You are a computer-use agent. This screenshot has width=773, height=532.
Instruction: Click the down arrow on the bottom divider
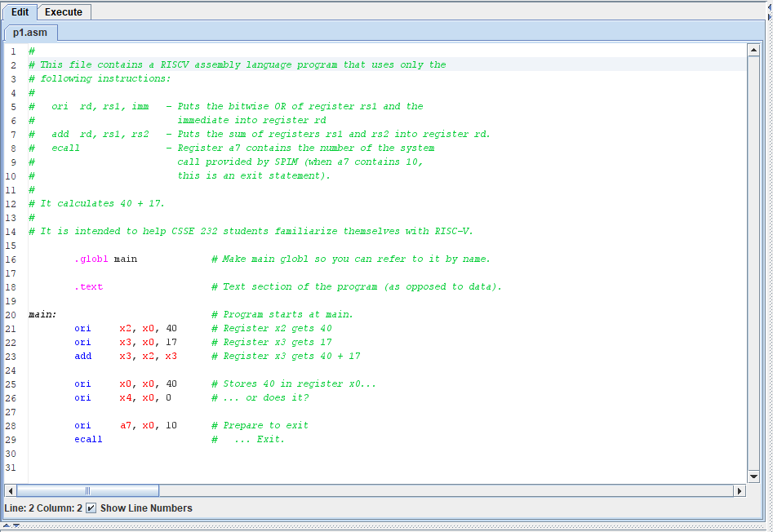[18, 527]
